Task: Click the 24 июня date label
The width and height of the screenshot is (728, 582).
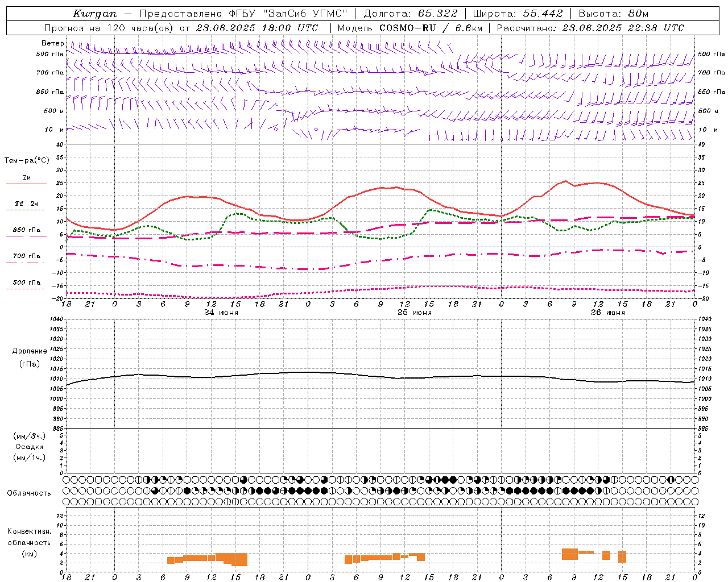Action: point(221,313)
